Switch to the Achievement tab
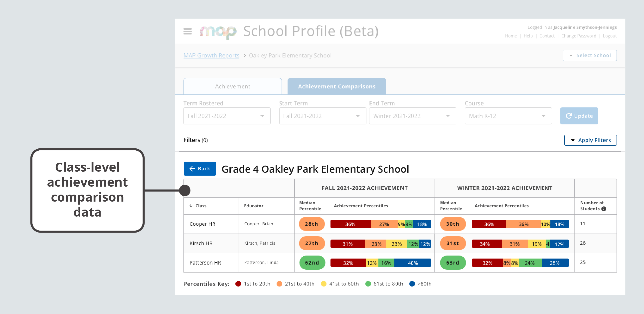Image resolution: width=644 pixels, height=314 pixels. coord(232,86)
